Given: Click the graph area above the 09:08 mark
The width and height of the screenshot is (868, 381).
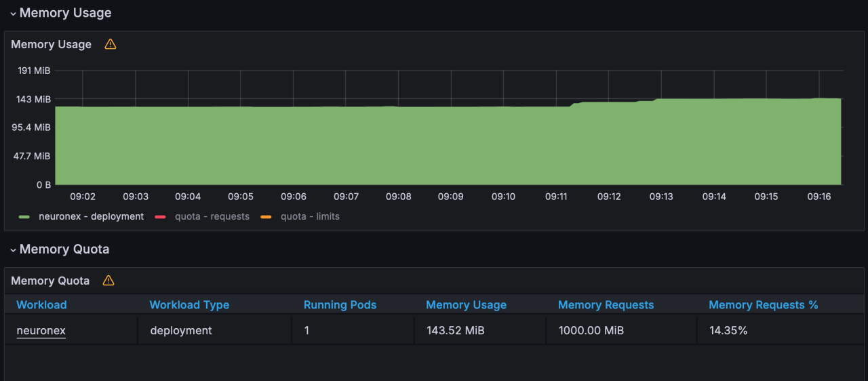Looking at the screenshot, I should point(398,142).
